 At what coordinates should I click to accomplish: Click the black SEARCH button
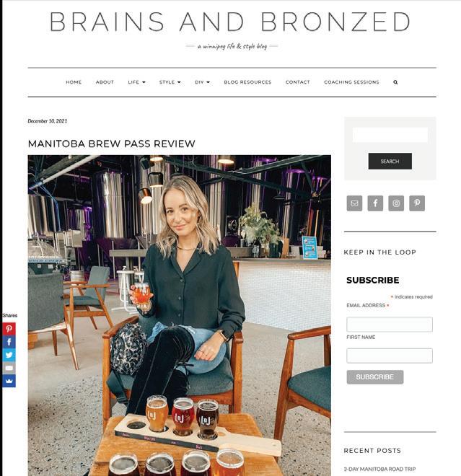[x=390, y=162]
